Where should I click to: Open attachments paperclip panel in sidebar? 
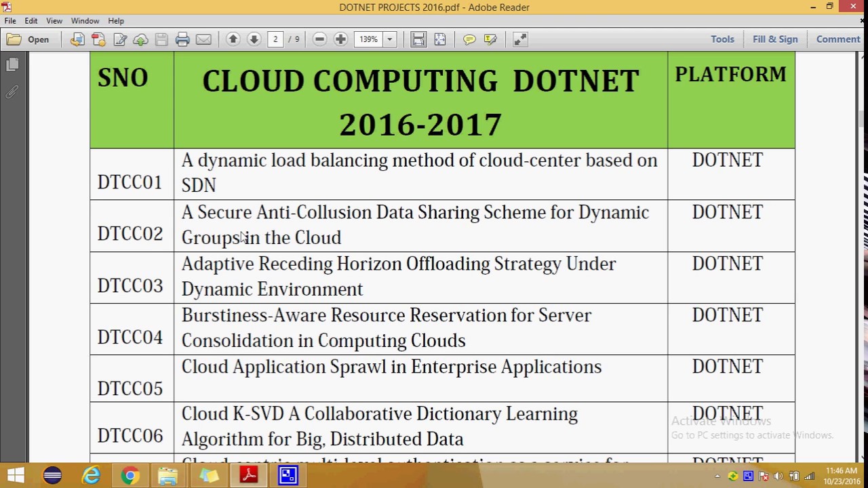tap(12, 91)
